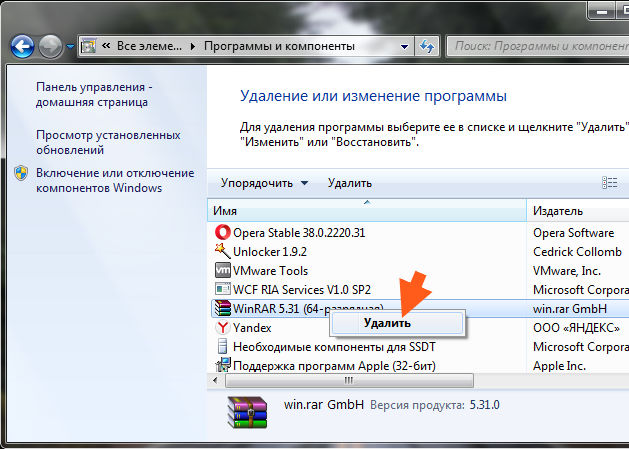Select the Opera Stable 38.0.2220.31 entry

(299, 233)
